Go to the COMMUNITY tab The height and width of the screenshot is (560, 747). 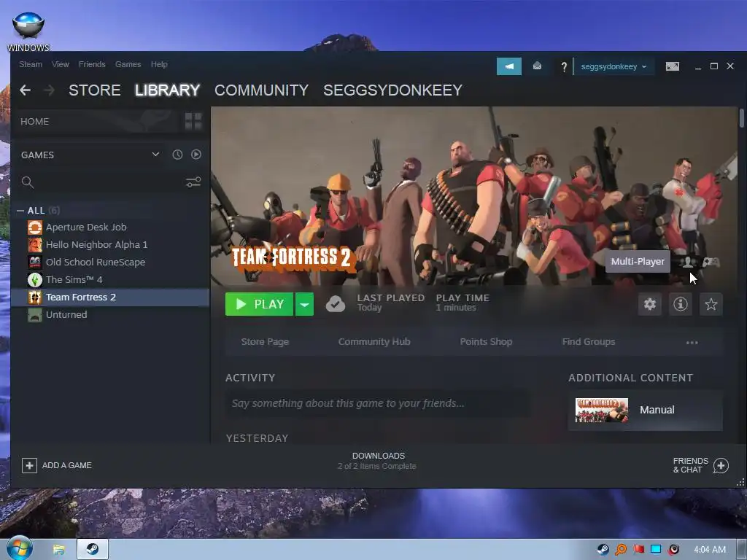pos(262,90)
